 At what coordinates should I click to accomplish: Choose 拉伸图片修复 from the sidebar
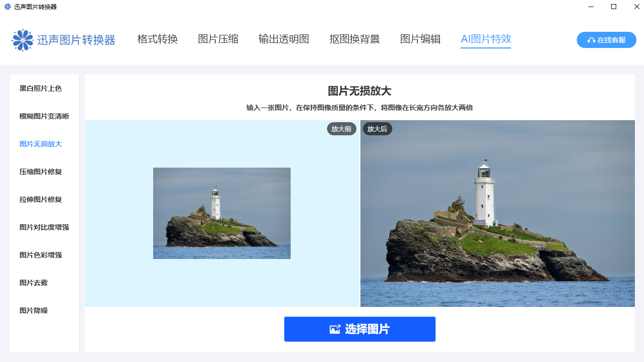click(41, 199)
